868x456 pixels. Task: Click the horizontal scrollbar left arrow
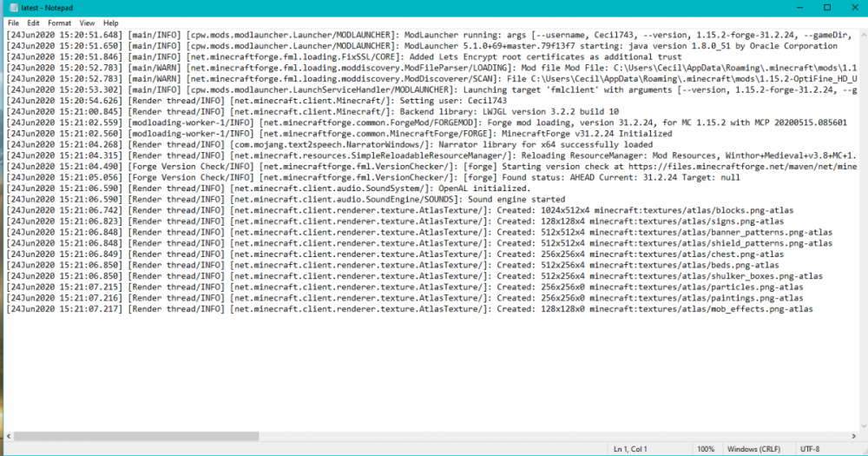(8, 434)
